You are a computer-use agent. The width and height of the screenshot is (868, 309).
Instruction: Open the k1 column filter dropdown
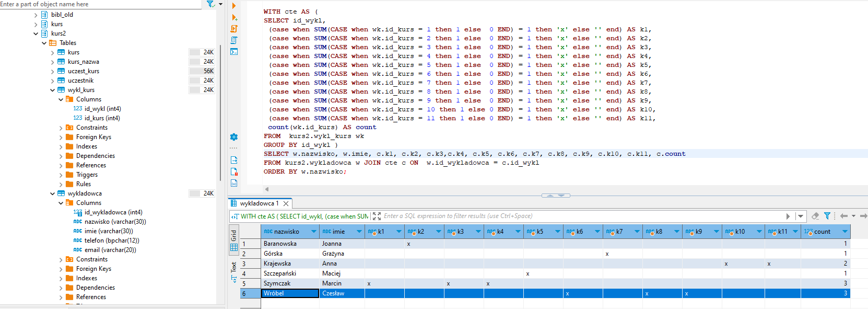point(399,232)
